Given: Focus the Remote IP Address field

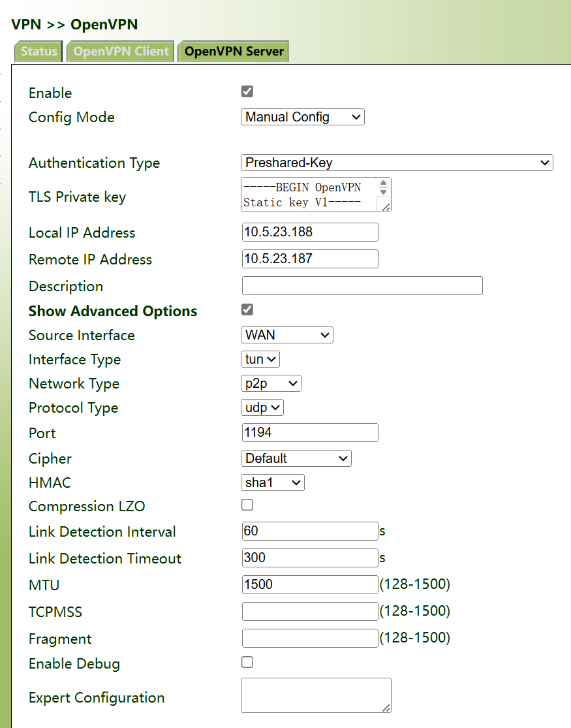Looking at the screenshot, I should (310, 259).
